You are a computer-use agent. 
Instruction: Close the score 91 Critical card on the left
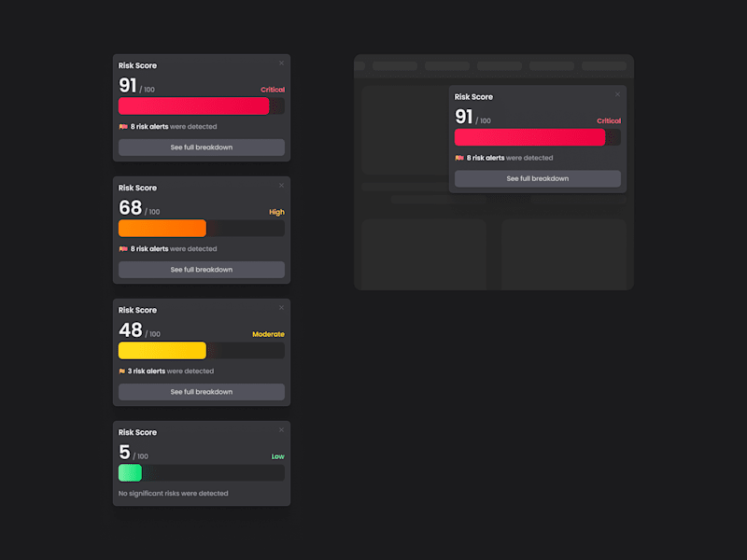[282, 63]
